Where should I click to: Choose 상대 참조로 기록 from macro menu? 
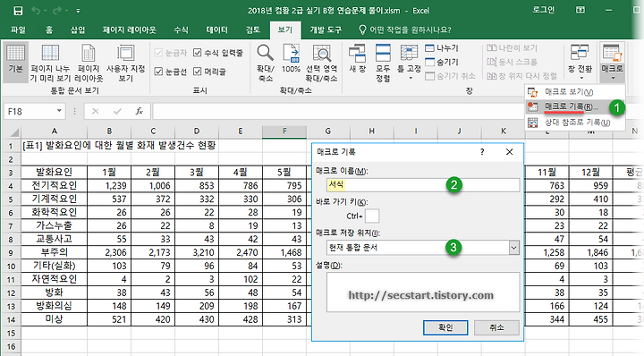[x=575, y=123]
